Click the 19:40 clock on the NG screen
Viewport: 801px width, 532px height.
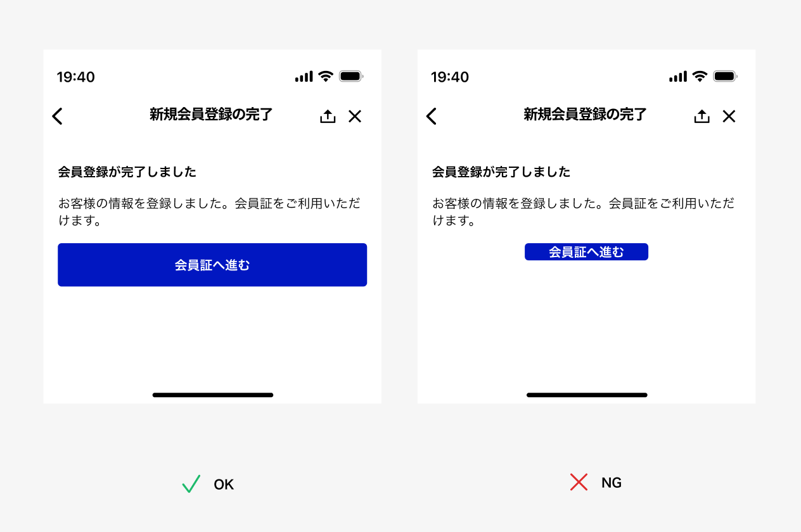click(x=450, y=77)
